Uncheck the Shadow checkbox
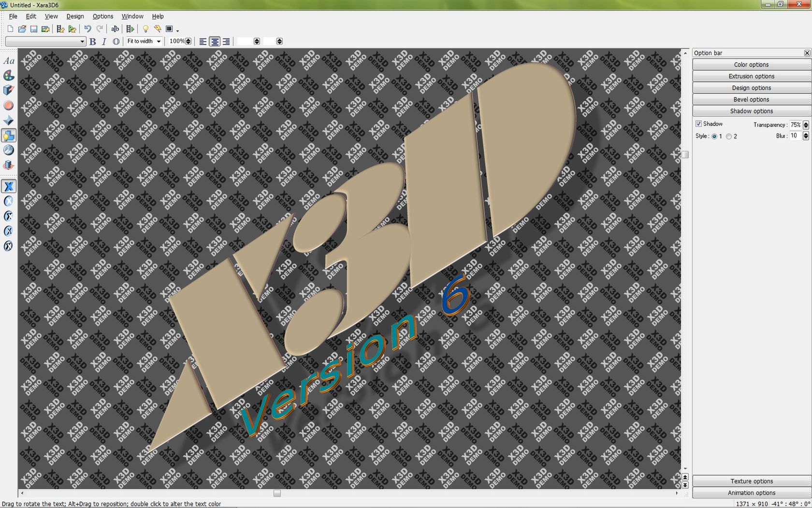Viewport: 812px width, 508px height. point(698,124)
